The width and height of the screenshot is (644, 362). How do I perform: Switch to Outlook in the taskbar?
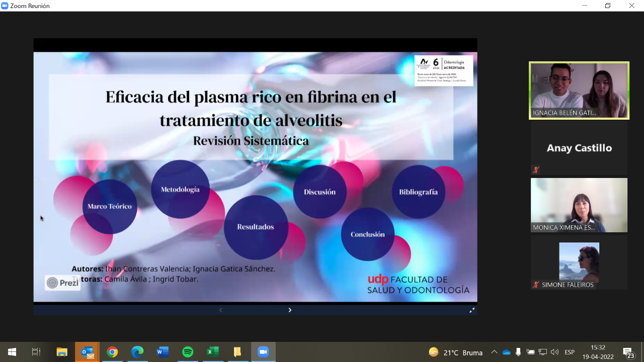tap(88, 352)
